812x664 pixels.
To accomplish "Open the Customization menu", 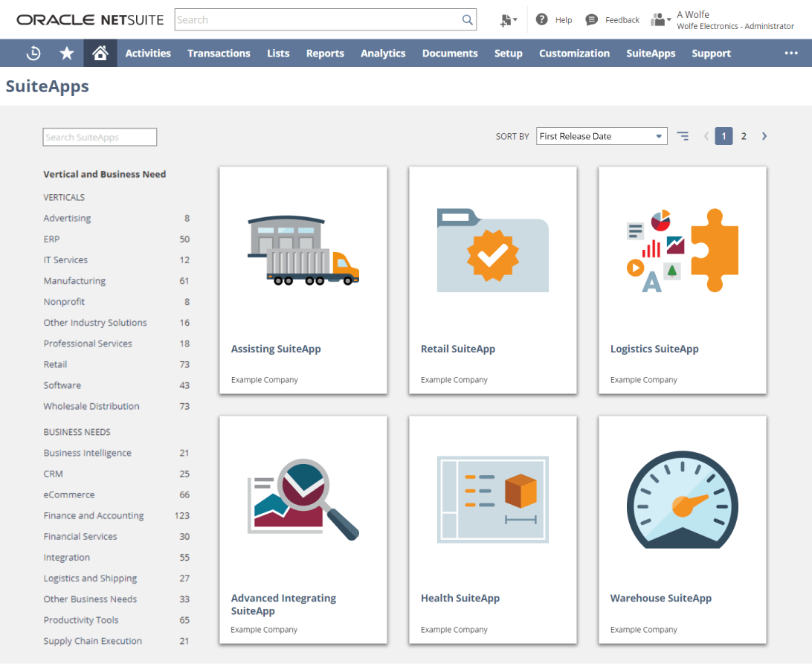I will pos(574,54).
